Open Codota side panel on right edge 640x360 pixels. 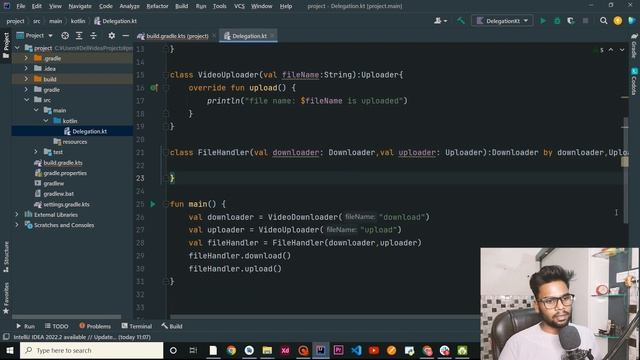click(634, 81)
